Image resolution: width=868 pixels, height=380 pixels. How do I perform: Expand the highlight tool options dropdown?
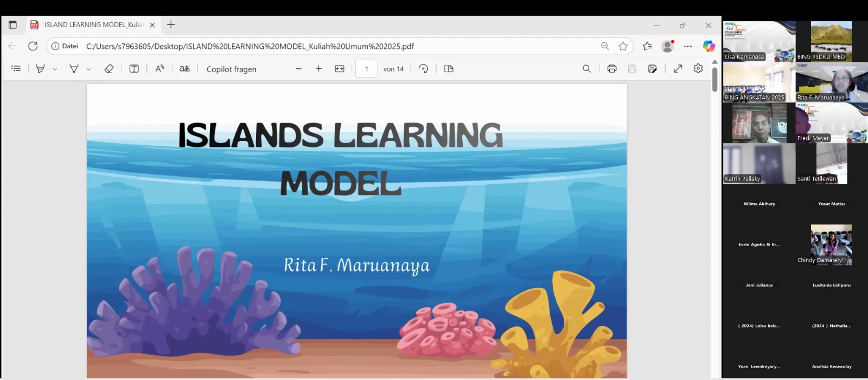[x=55, y=69]
